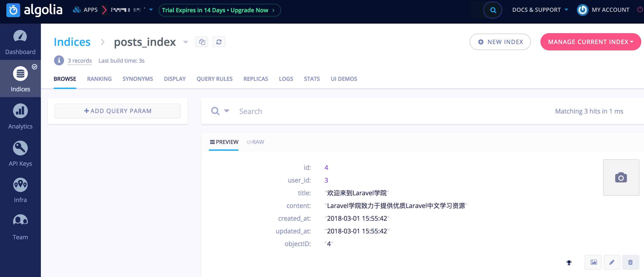Open the Infra sidebar section
644x277 pixels.
pyautogui.click(x=20, y=190)
